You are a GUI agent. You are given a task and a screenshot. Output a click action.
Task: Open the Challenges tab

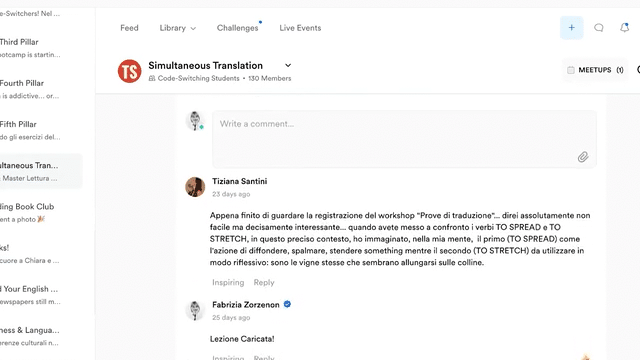coord(238,28)
